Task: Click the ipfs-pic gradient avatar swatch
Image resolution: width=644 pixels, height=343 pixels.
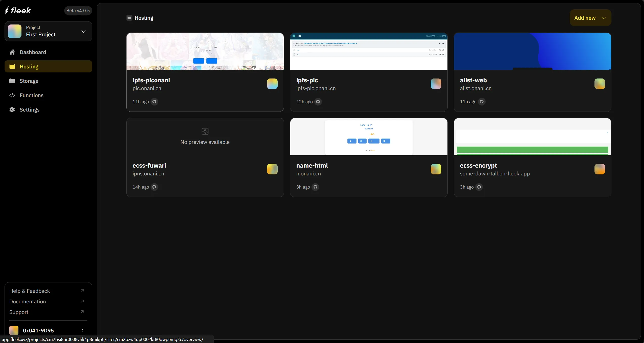Action: [436, 84]
